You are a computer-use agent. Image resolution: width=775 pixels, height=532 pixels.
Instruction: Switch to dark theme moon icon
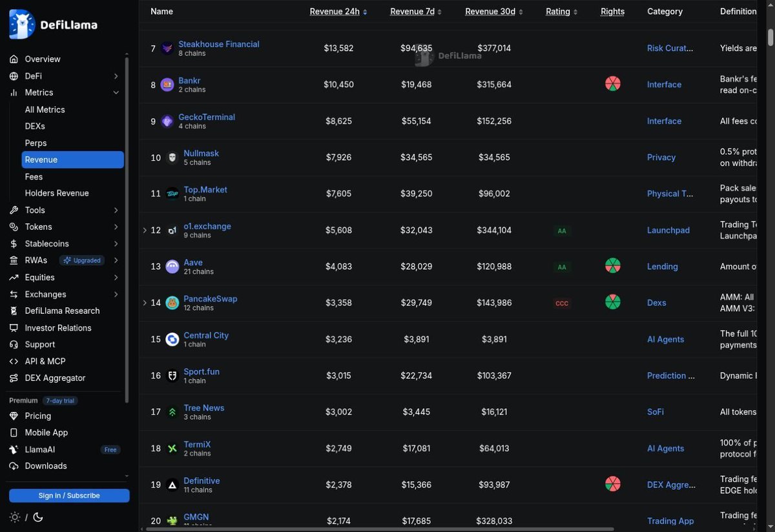tap(37, 517)
